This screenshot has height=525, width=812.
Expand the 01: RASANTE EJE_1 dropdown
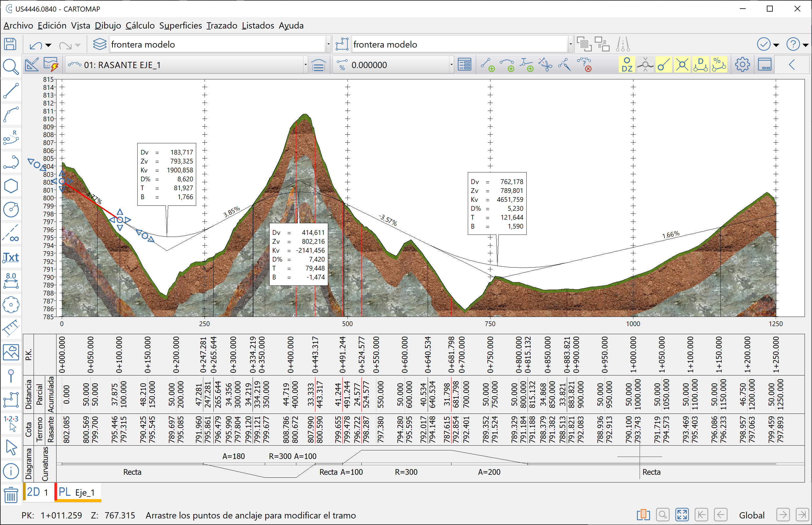pos(305,65)
